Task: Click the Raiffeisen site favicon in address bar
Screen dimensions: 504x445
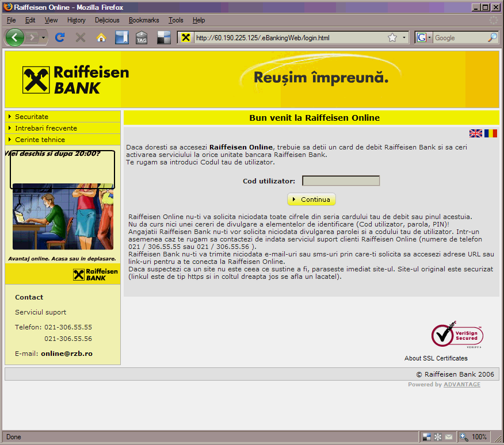Action: (185, 37)
